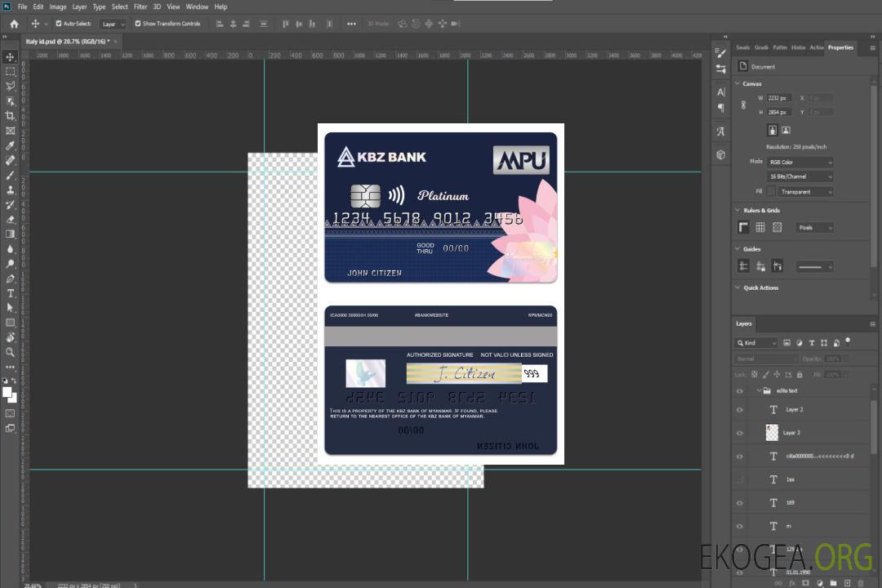Select the Path Selection tool
Viewport: 882px width, 588px height.
point(10,308)
